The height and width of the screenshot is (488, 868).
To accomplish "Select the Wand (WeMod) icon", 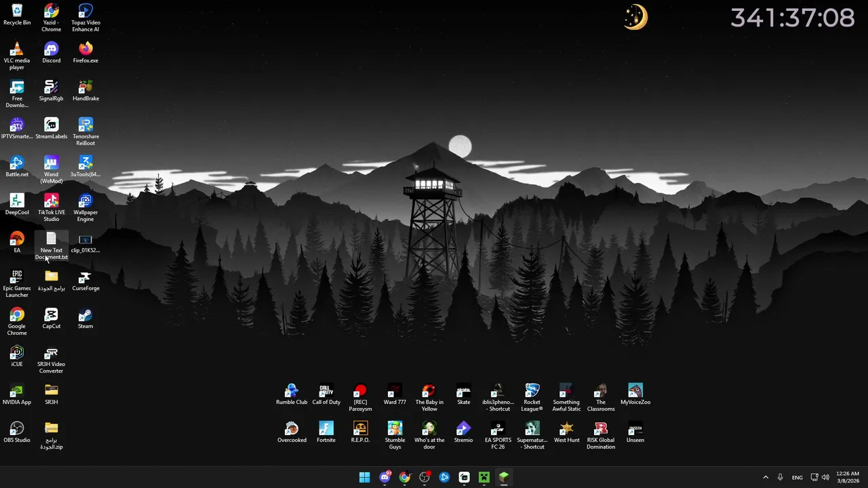I will click(52, 170).
